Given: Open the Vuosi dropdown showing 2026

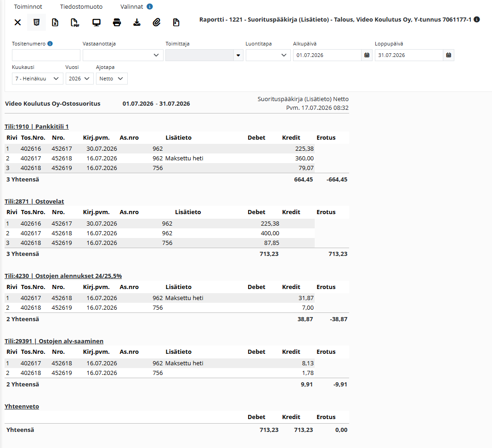Looking at the screenshot, I should (79, 79).
